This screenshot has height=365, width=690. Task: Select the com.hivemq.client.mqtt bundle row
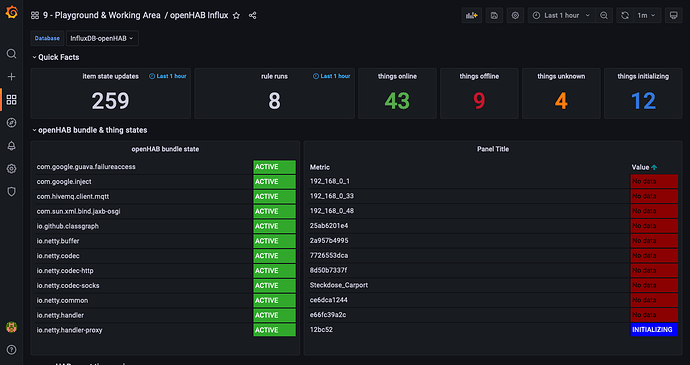click(165, 196)
